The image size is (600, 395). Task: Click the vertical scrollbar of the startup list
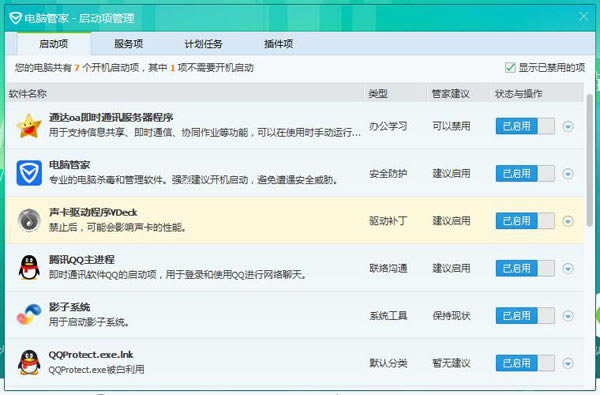590,161
